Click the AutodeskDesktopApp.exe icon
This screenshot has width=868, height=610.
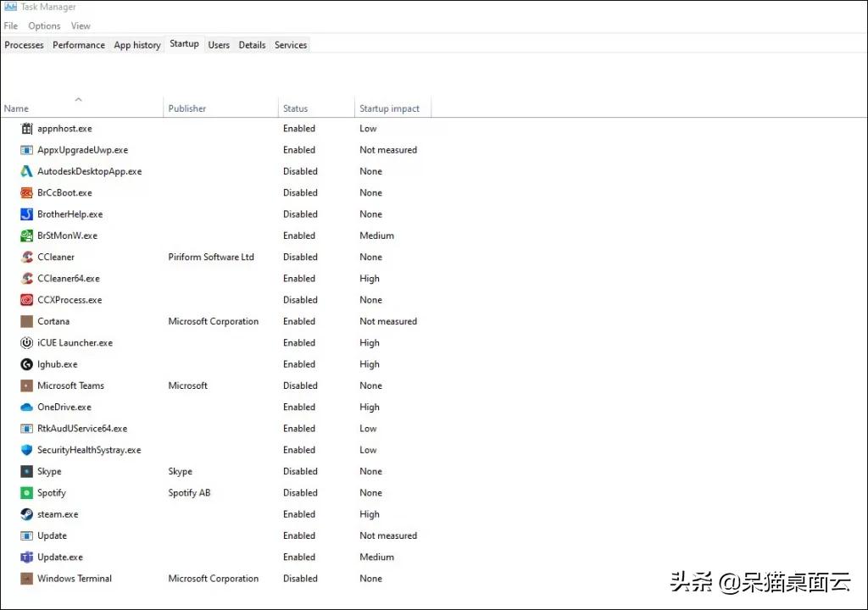[26, 172]
